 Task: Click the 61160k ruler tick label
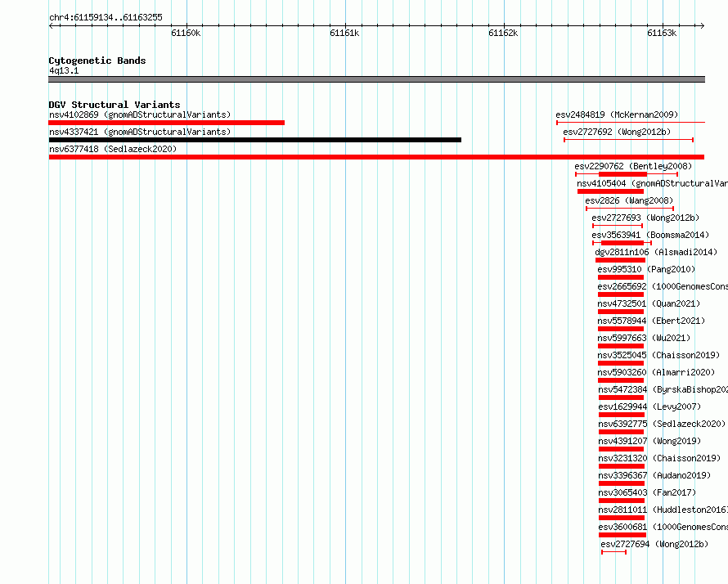(x=186, y=33)
